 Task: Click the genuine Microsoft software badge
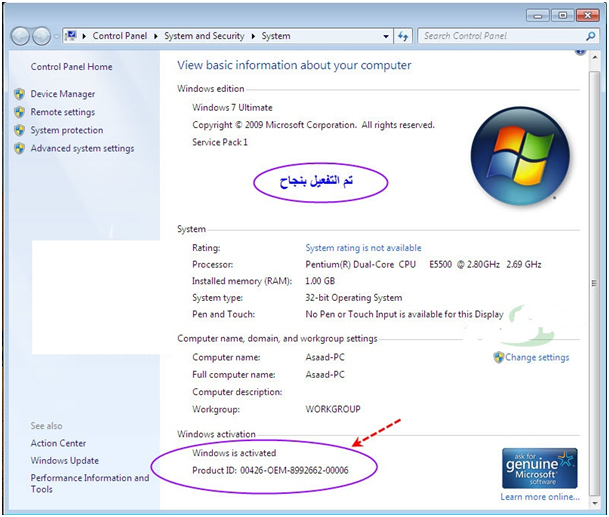539,468
